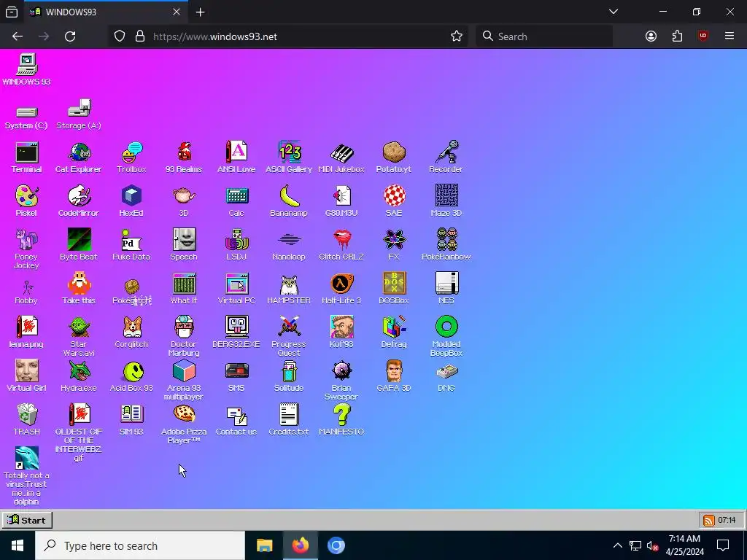Open Storage (A:) drive
Image resolution: width=747 pixels, height=560 pixels.
tap(79, 114)
